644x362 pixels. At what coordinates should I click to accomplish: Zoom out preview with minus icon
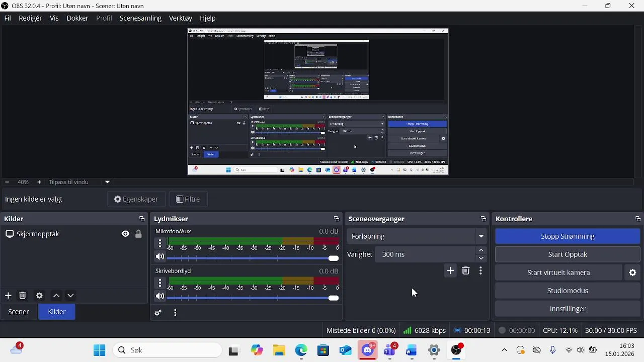tap(7, 182)
